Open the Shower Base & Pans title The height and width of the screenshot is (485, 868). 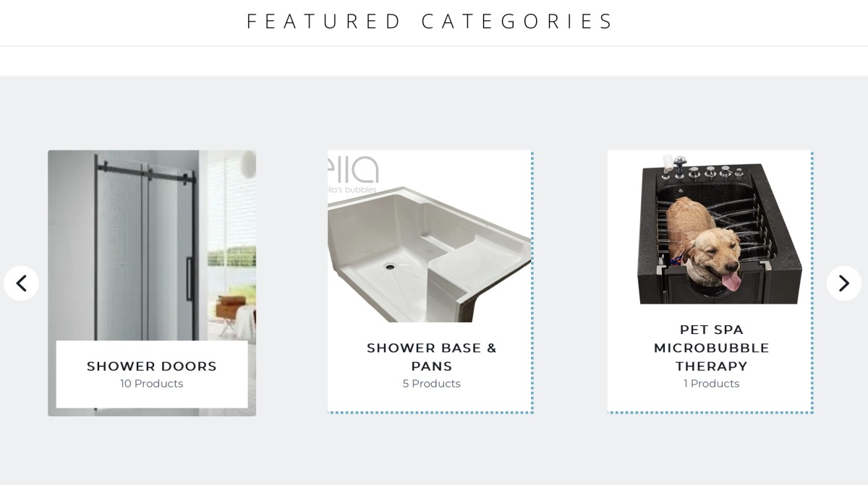point(431,357)
